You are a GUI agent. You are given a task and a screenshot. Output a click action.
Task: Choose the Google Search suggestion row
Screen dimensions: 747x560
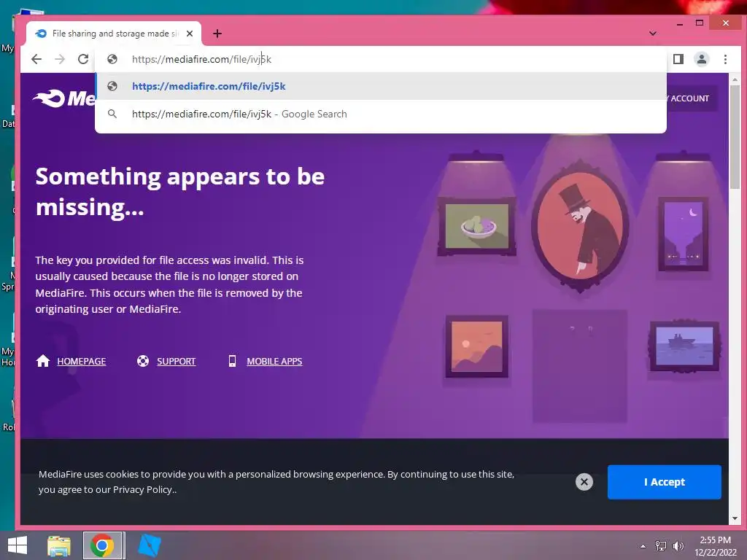[381, 114]
